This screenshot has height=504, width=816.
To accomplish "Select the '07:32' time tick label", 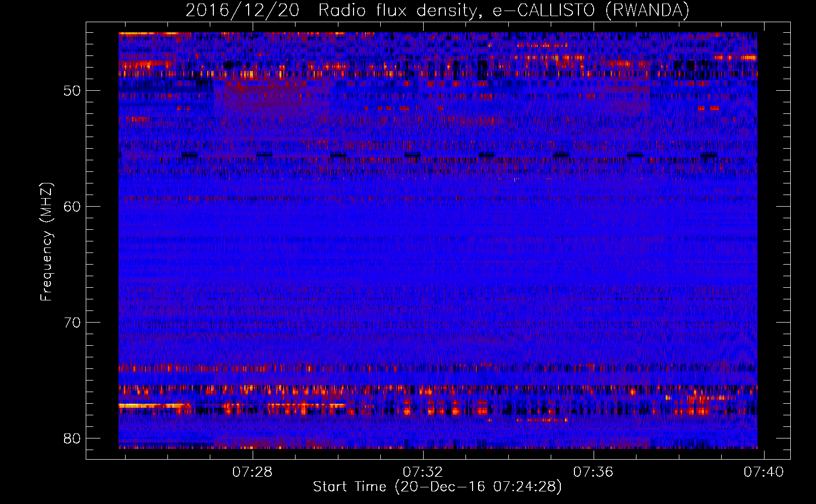I will [423, 472].
